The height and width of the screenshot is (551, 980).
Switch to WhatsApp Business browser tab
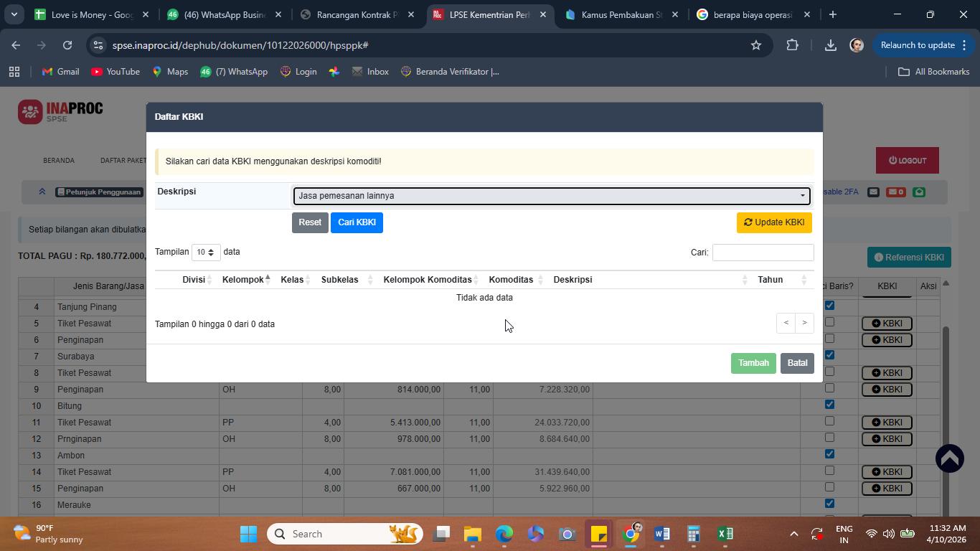click(x=224, y=14)
